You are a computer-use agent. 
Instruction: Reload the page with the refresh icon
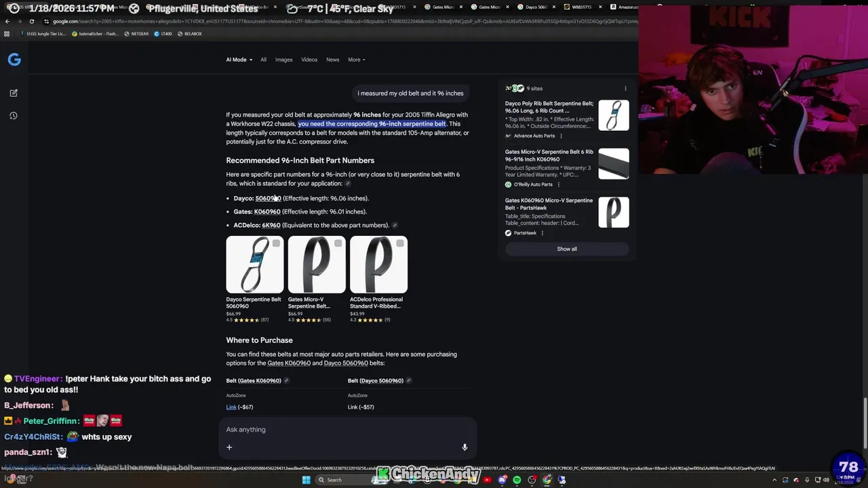click(x=31, y=21)
